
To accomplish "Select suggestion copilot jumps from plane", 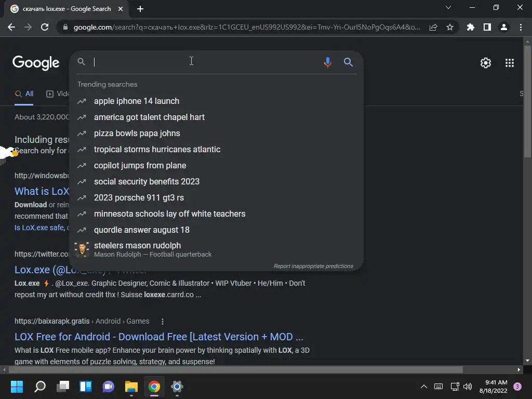I will click(x=216, y=166).
